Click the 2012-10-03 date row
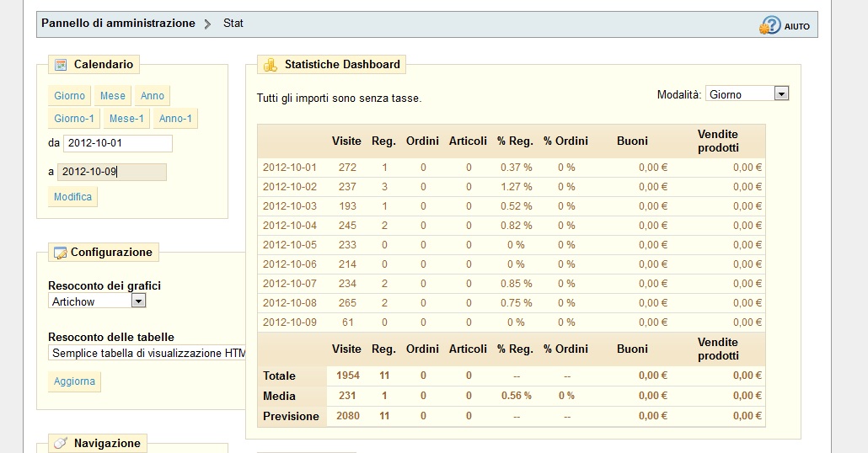 click(512, 206)
